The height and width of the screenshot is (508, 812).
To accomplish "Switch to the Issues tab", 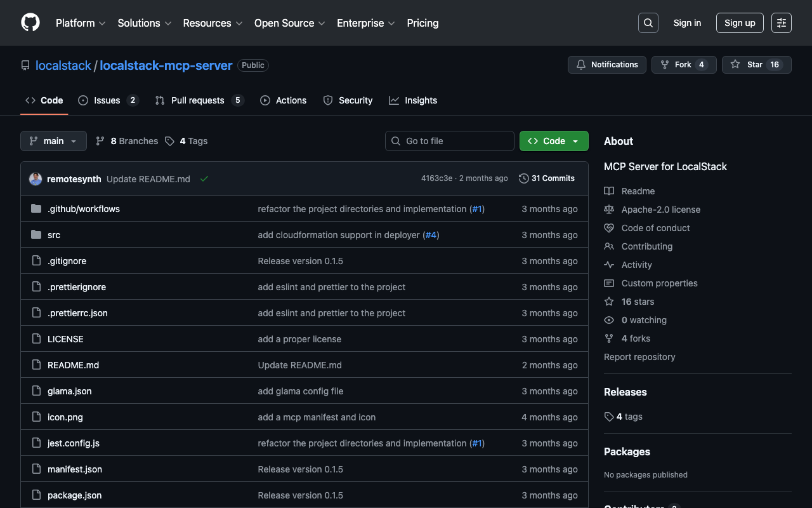I will click(107, 100).
